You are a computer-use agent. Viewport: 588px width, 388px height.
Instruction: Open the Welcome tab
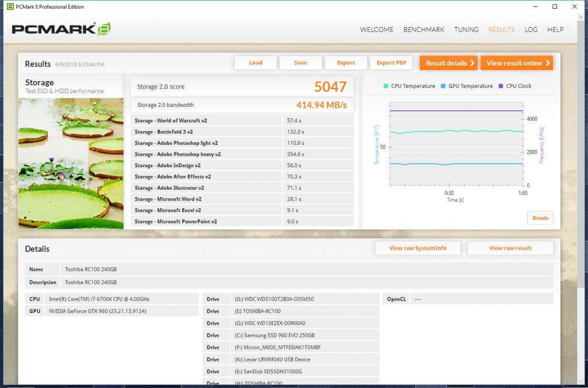[377, 30]
